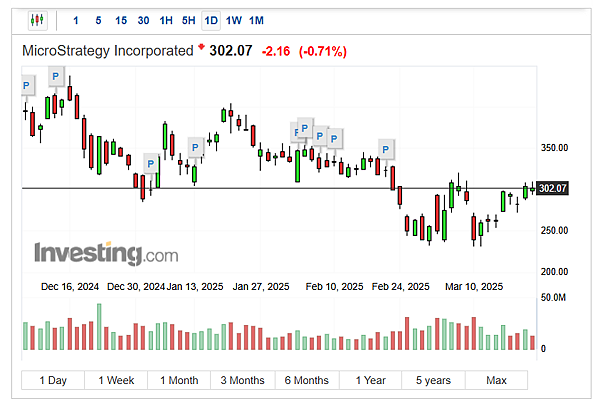Show the 1 Week range
Viewport: 600px width, 409px height.
116,380
